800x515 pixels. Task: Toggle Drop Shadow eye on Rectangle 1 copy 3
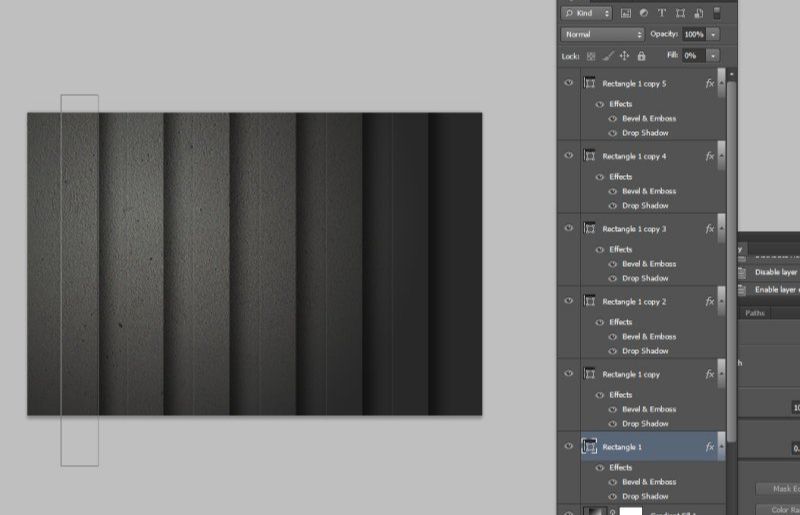point(613,279)
